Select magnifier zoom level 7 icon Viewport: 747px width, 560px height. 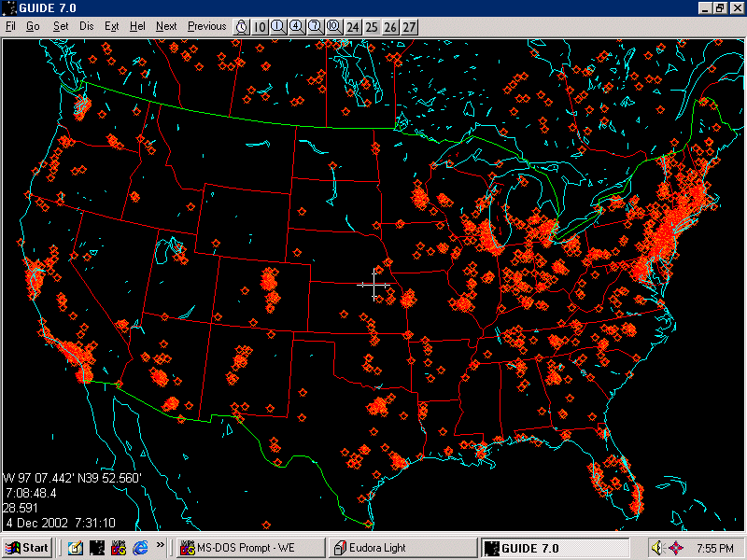[x=316, y=26]
